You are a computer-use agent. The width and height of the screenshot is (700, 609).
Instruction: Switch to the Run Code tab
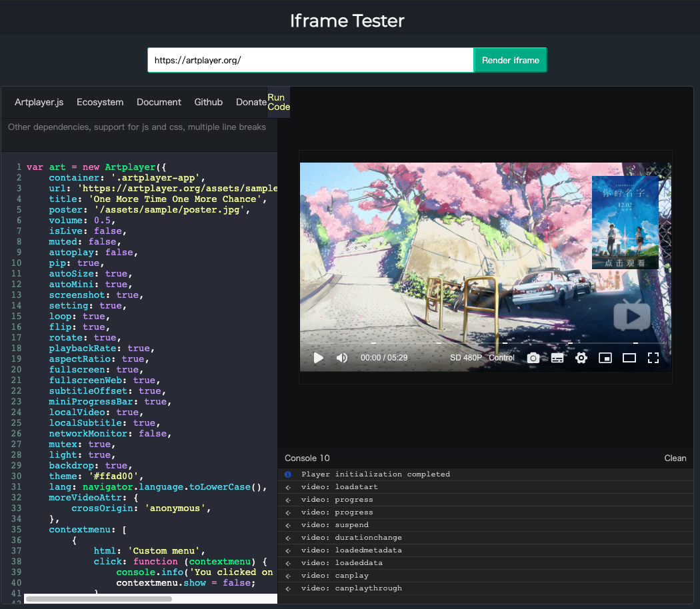278,102
